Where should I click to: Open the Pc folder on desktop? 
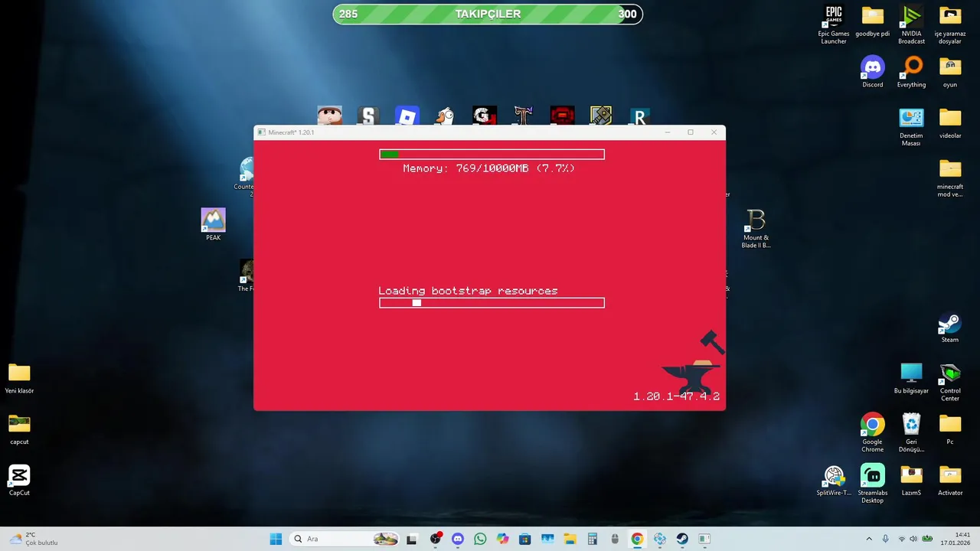point(950,429)
